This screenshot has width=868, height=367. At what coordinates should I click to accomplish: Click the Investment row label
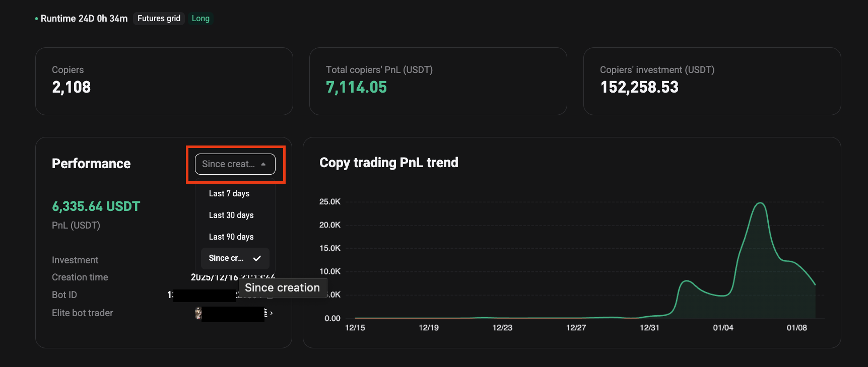click(75, 260)
